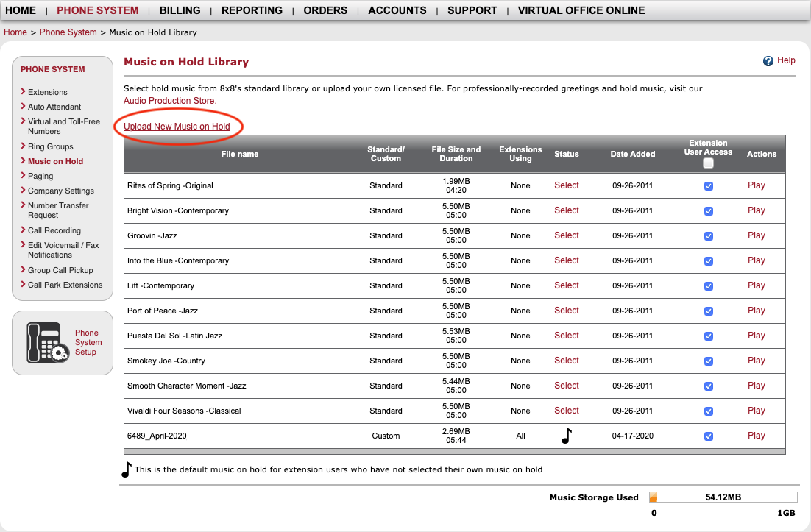The height and width of the screenshot is (532, 811).
Task: Play Smooth Character Moment -Jazz
Action: click(x=757, y=386)
